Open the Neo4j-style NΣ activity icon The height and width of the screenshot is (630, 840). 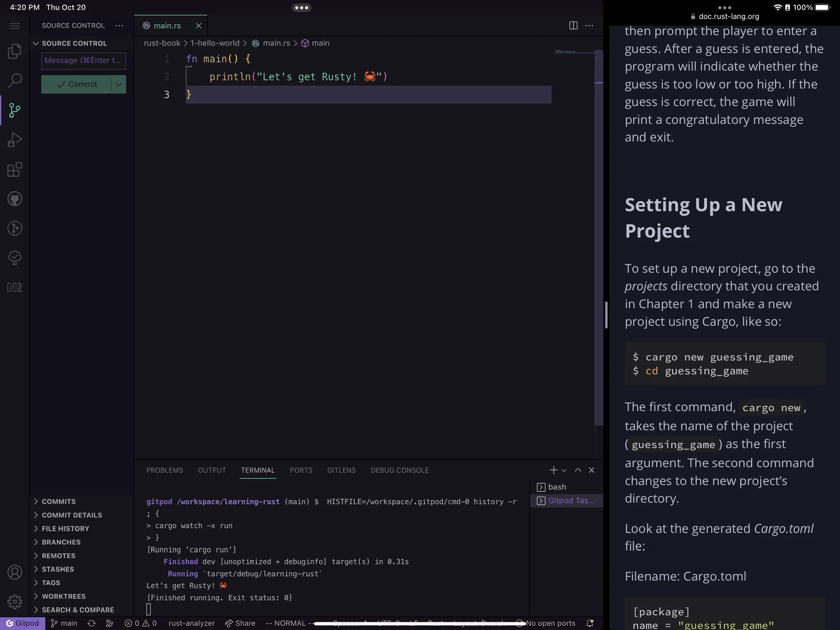(x=15, y=287)
